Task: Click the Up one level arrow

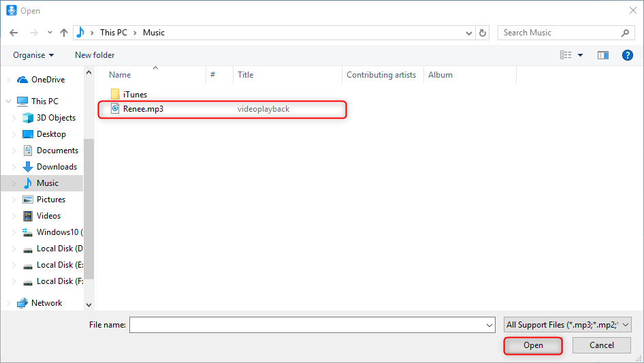Action: click(x=64, y=33)
